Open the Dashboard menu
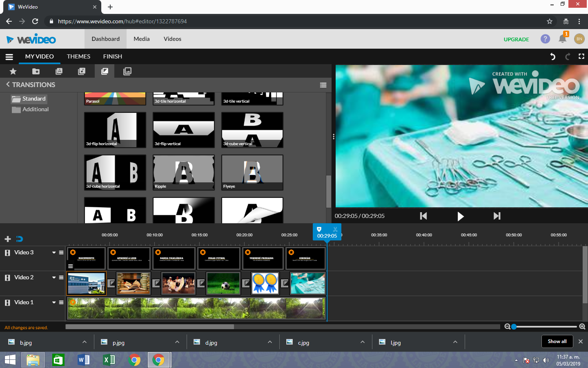Viewport: 588px width, 368px height. point(105,39)
